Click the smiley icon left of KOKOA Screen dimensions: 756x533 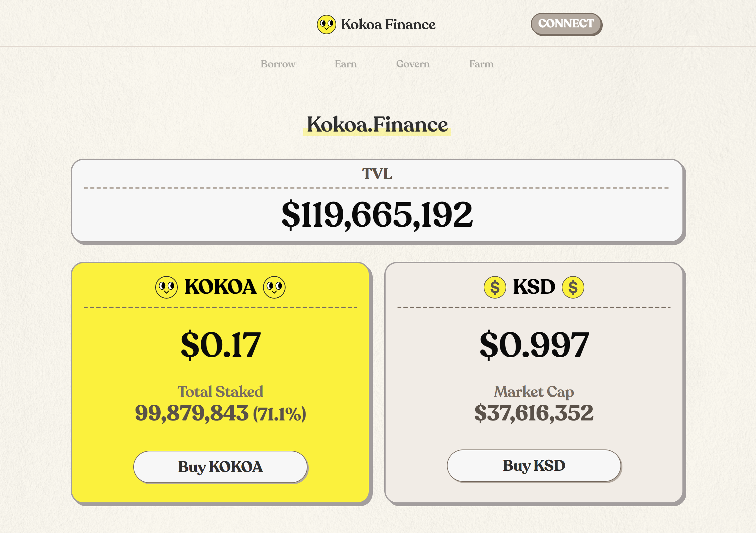click(x=166, y=287)
